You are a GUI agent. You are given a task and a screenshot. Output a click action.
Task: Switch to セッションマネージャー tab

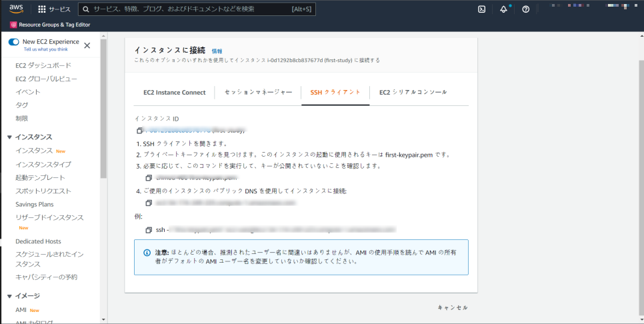coord(259,93)
